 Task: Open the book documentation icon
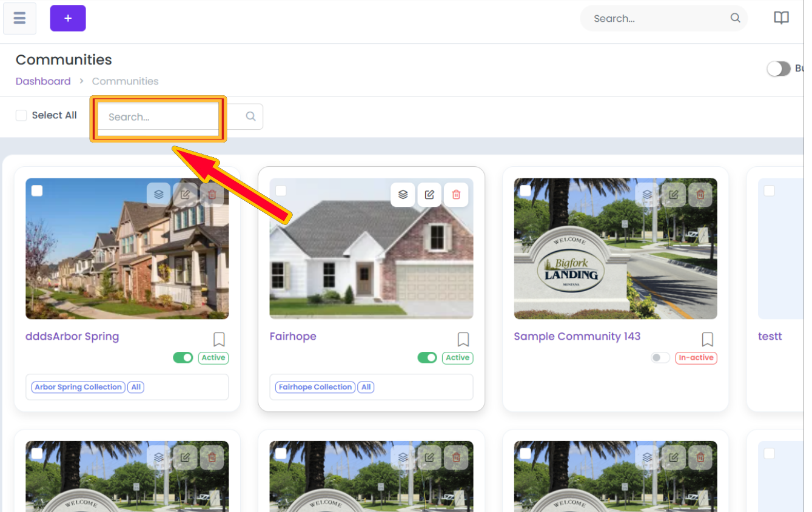[781, 18]
